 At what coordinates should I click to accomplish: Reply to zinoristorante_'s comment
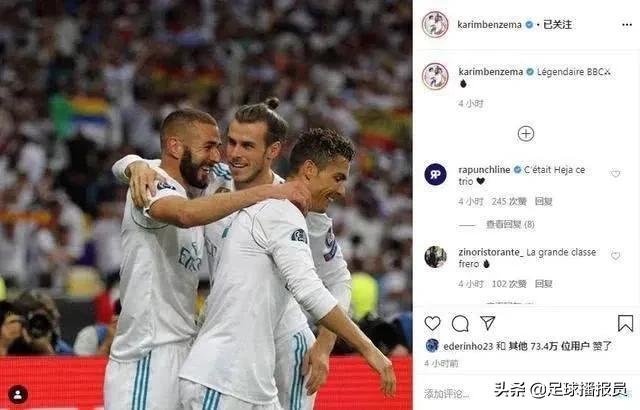(543, 284)
